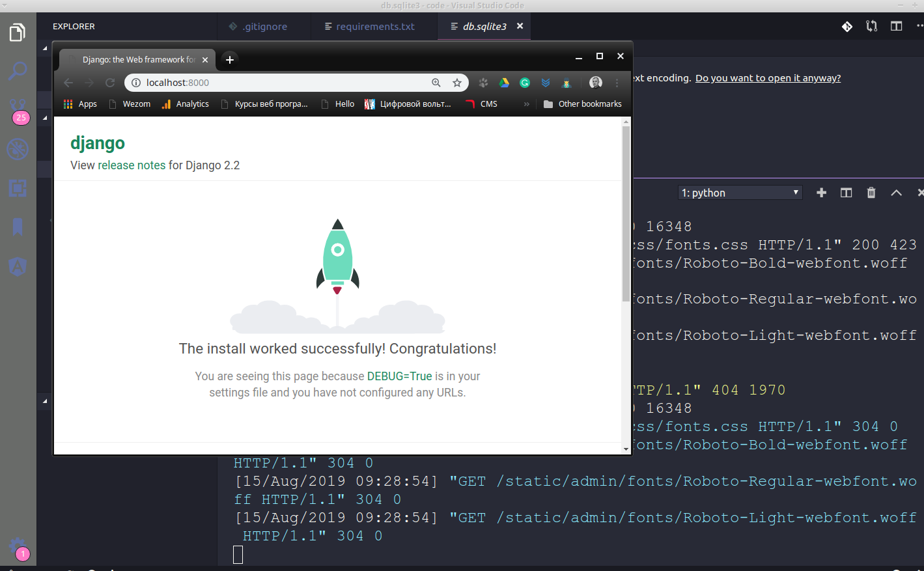
Task: Kill the terminal with the trash icon
Action: click(871, 193)
